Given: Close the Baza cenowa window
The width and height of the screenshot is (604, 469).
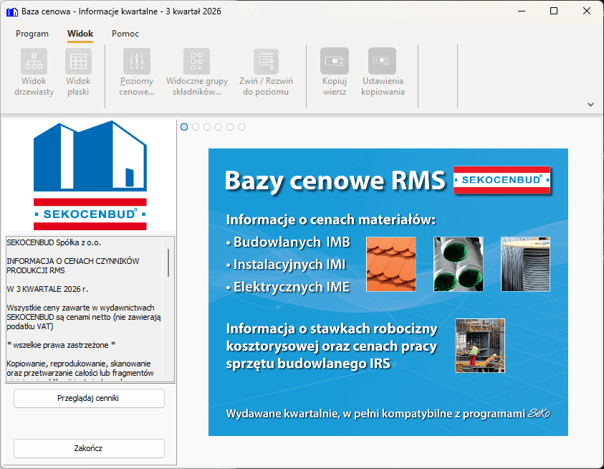Looking at the screenshot, I should pyautogui.click(x=586, y=11).
